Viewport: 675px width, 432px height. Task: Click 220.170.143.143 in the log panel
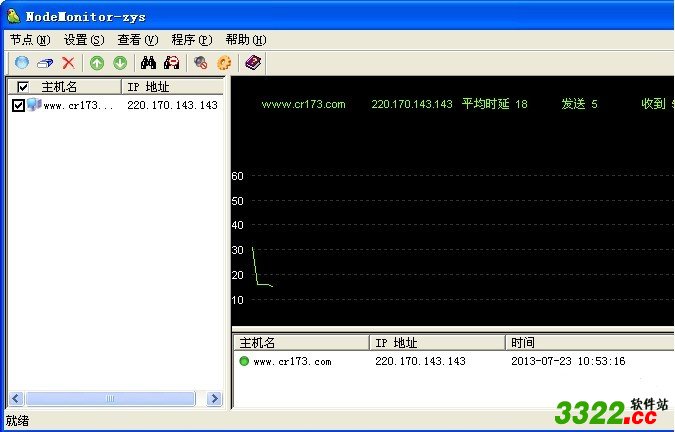[x=420, y=361]
